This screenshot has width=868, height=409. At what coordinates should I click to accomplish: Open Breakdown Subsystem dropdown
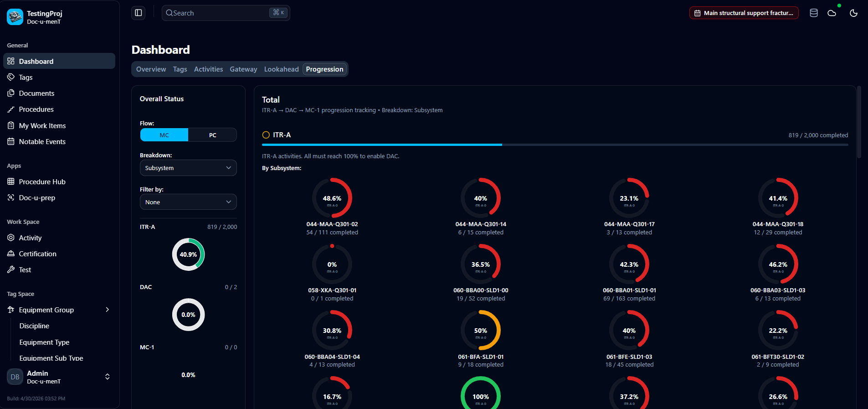[x=188, y=168]
